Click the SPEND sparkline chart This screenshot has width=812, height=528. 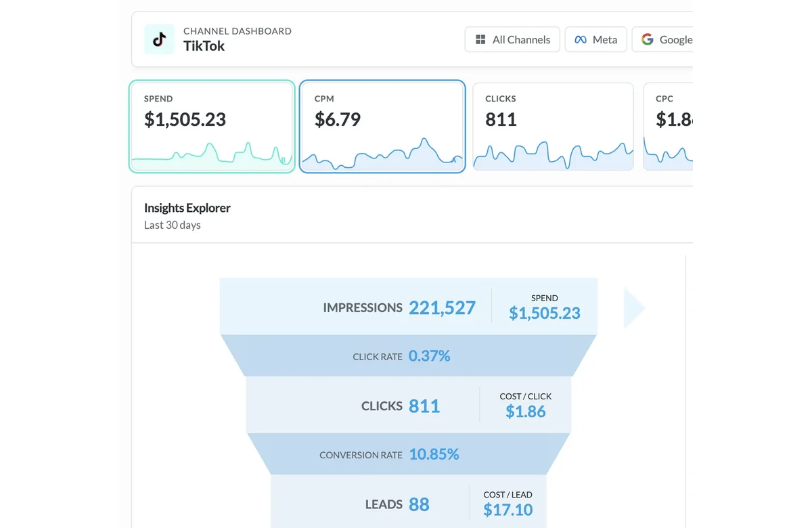212,155
